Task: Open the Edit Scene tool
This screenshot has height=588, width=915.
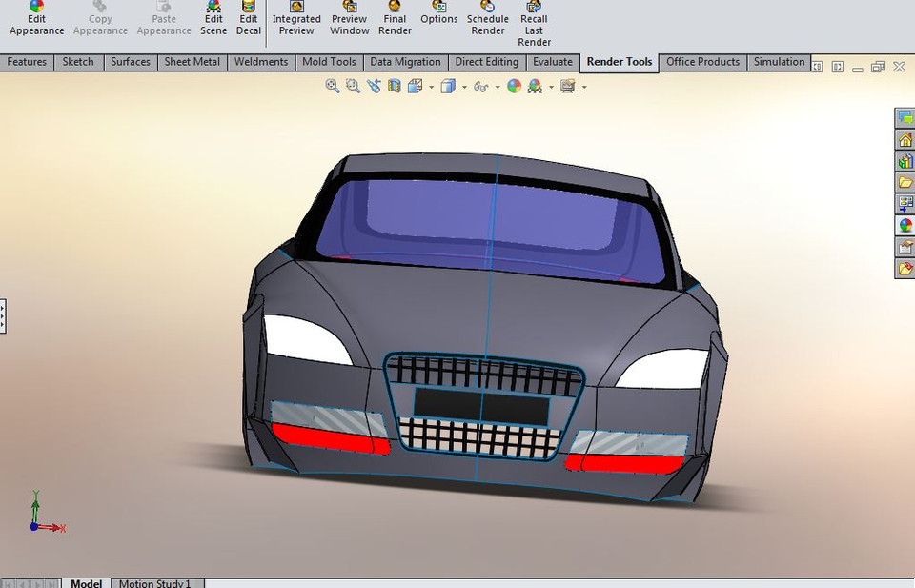Action: click(x=213, y=19)
